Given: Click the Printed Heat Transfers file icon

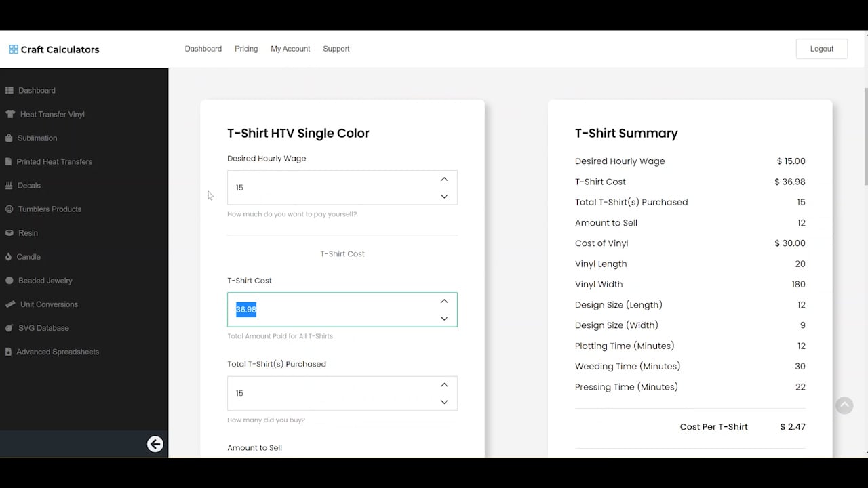Looking at the screenshot, I should 9,161.
